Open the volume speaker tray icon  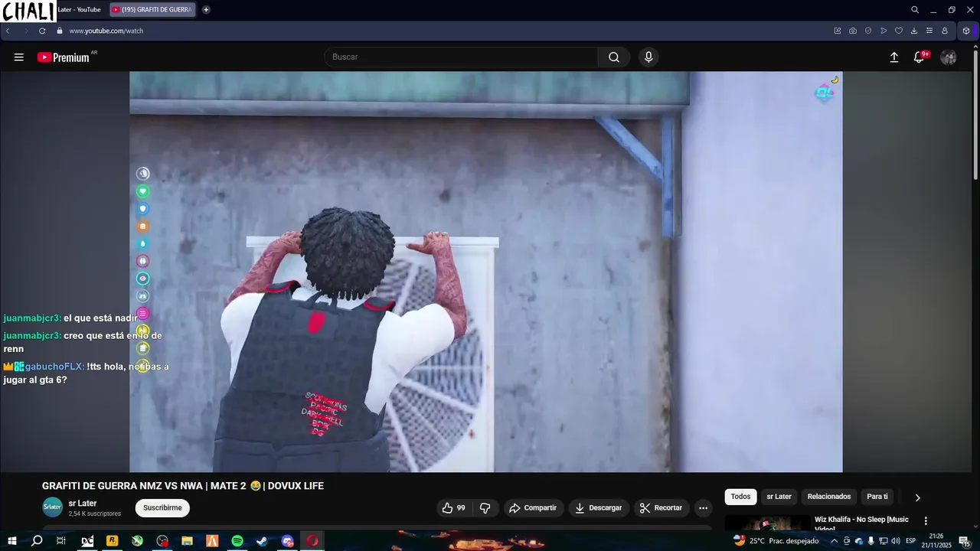895,541
